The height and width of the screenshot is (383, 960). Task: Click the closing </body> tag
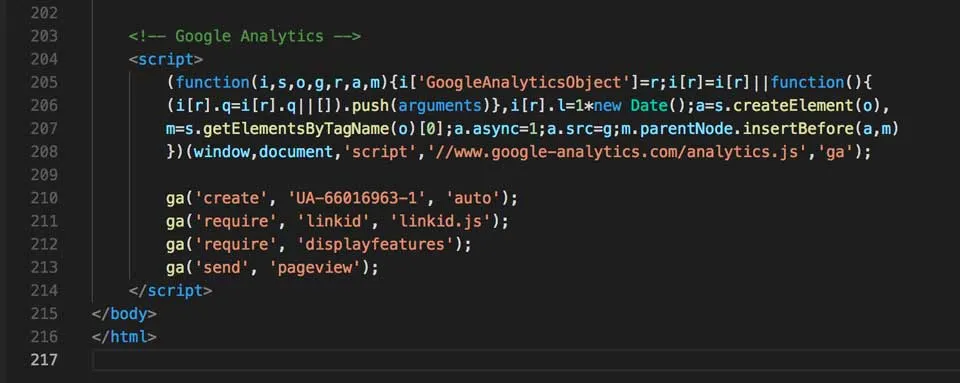[x=124, y=314]
